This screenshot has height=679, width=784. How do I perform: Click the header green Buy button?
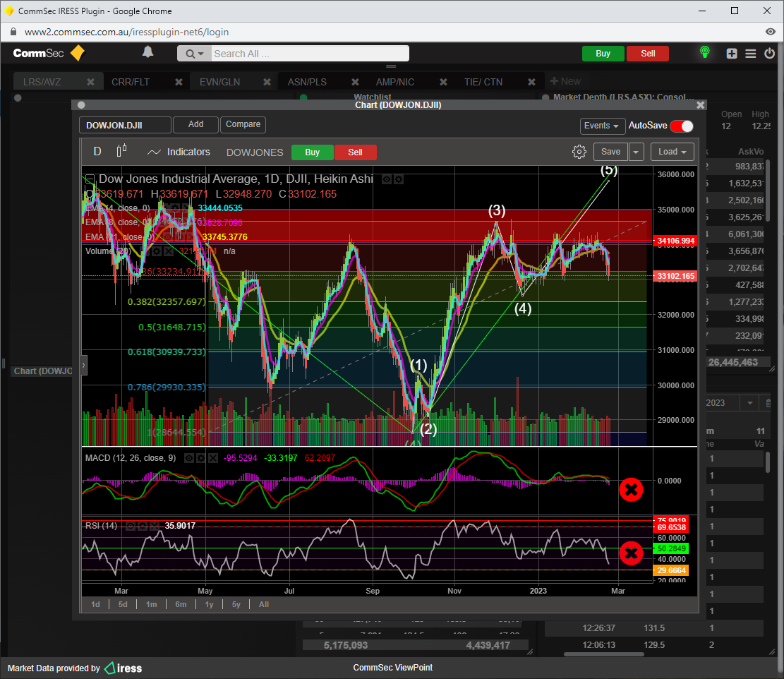point(603,54)
